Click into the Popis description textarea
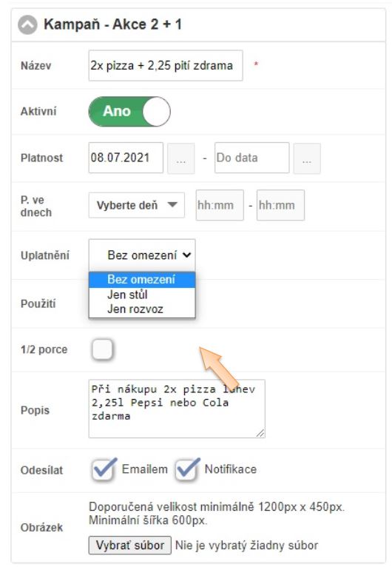Viewport: 392px width, 567px height. [x=177, y=409]
